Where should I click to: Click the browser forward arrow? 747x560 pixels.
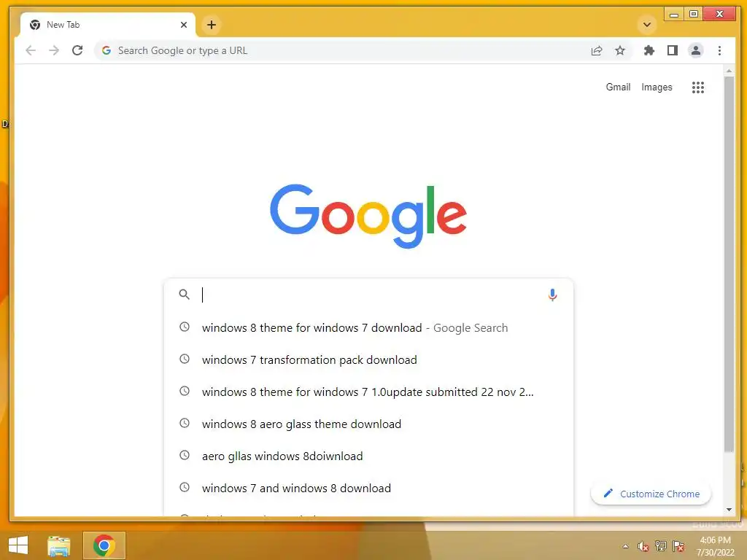click(x=54, y=50)
